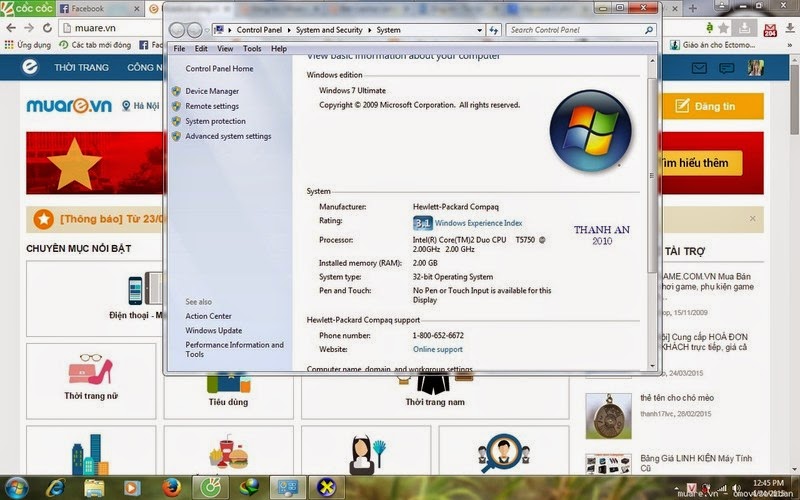Open Windows Media Player from taskbar

(x=132, y=488)
